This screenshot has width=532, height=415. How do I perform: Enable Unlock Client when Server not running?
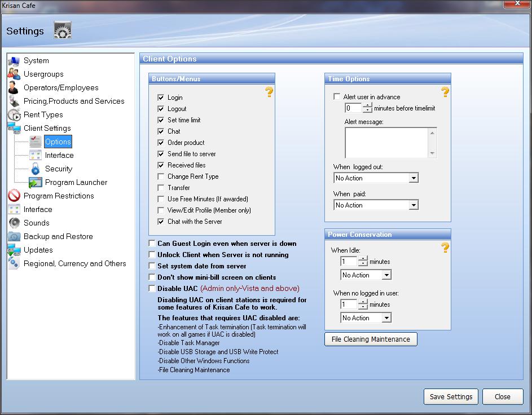(152, 254)
